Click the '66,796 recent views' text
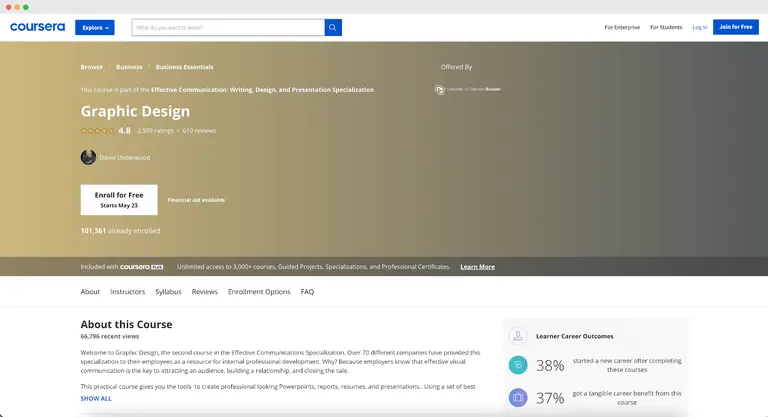 110,337
